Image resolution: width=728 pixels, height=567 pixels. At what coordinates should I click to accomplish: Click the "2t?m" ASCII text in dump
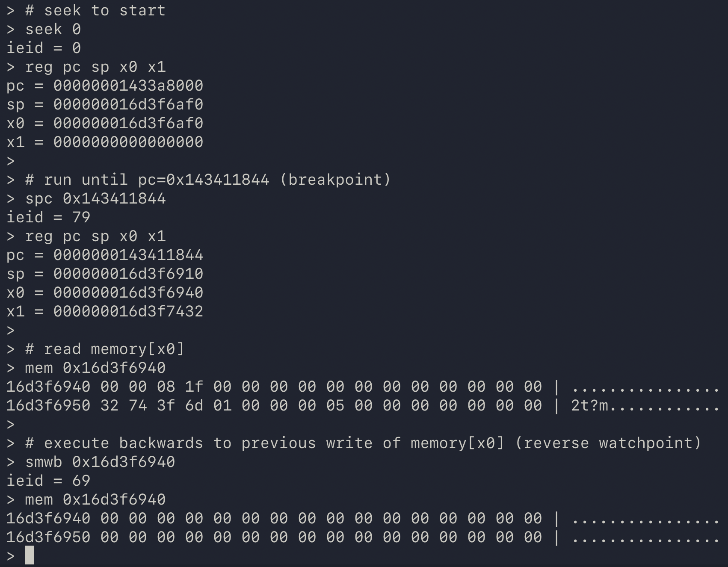tap(589, 406)
